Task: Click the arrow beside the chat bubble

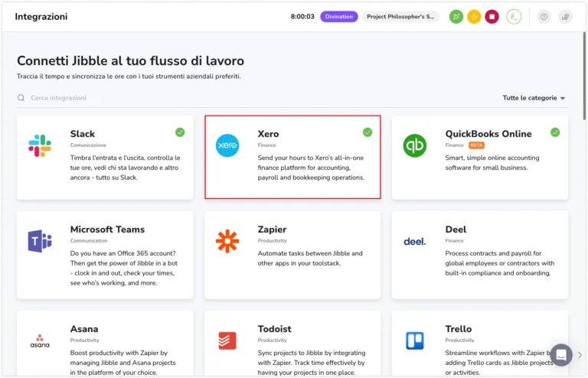Action: (580, 355)
